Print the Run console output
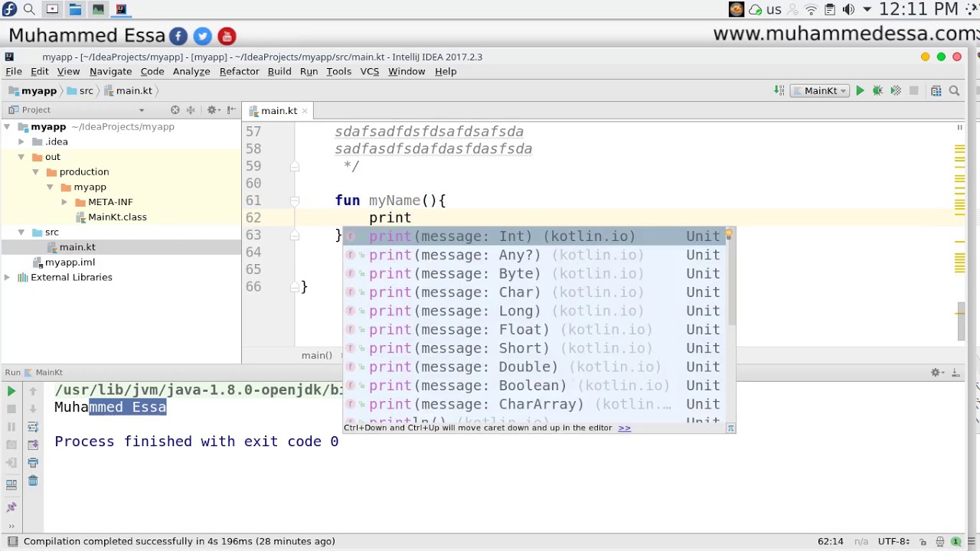Viewport: 980px width, 551px height. point(33,462)
